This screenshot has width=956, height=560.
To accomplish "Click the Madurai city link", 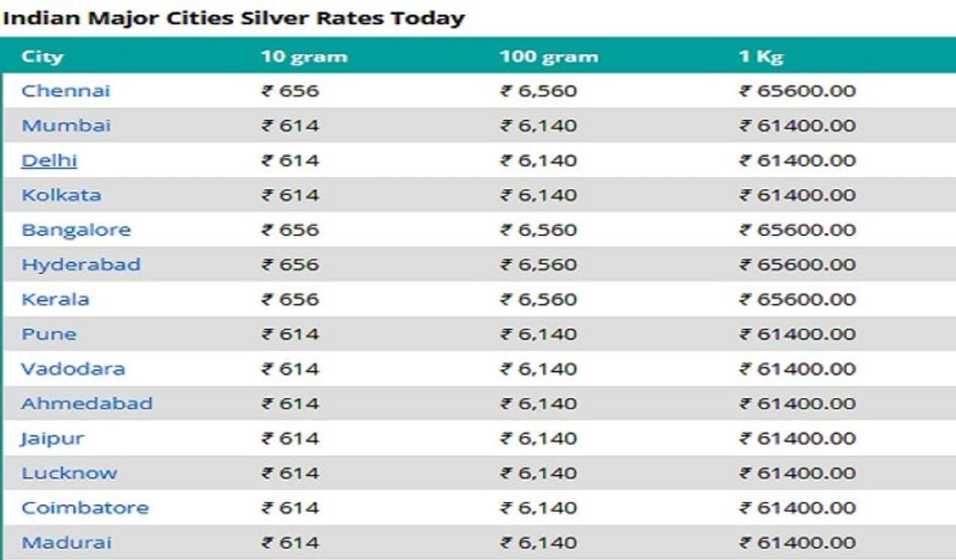I will tap(66, 542).
